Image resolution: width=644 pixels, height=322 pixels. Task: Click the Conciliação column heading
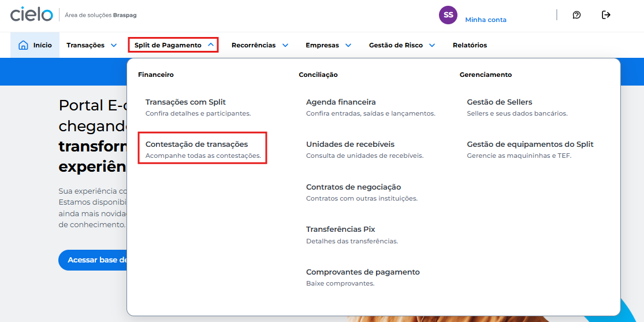pyautogui.click(x=318, y=75)
